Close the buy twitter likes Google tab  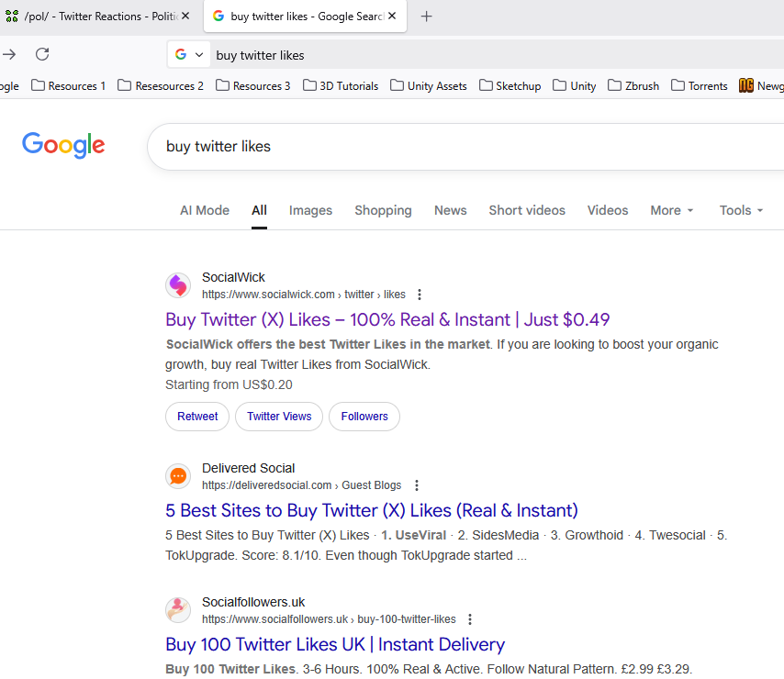(392, 16)
